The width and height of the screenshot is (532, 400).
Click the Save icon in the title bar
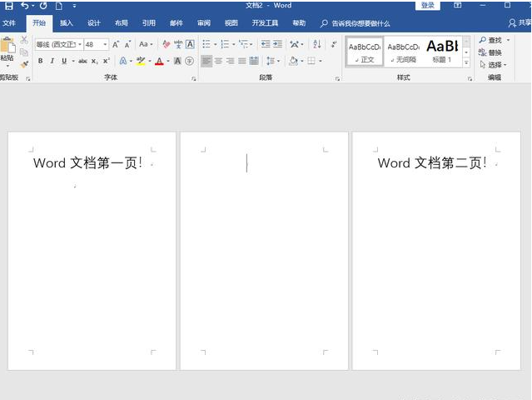coord(7,6)
